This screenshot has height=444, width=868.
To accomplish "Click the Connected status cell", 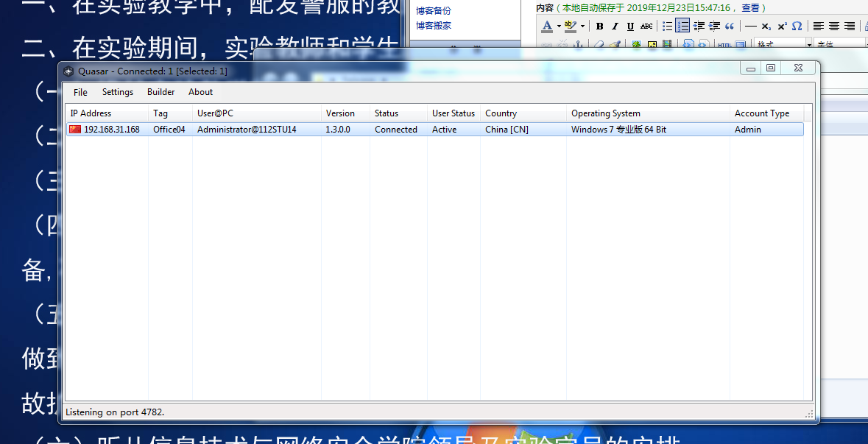I will [x=396, y=130].
